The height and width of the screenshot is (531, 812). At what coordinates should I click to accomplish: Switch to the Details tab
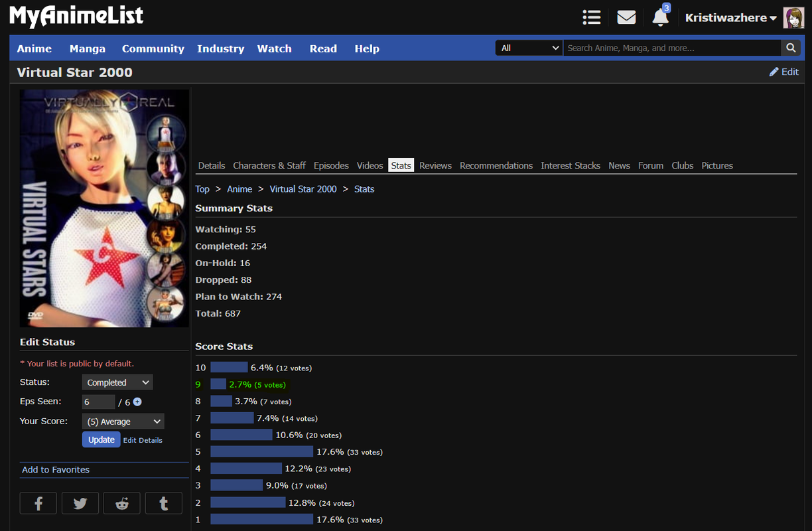click(x=212, y=165)
